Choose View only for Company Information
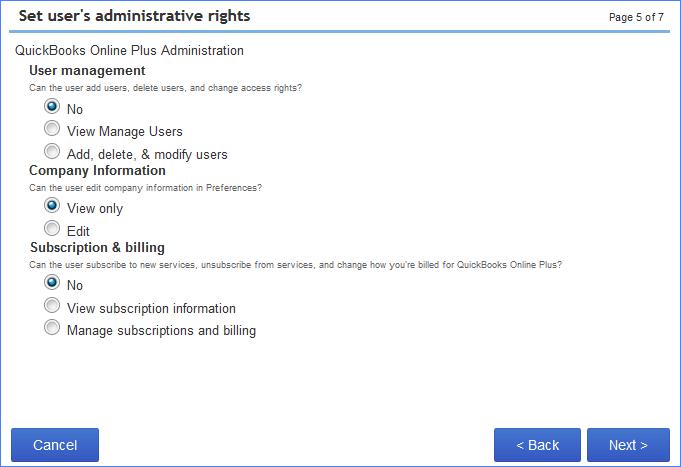 52,205
